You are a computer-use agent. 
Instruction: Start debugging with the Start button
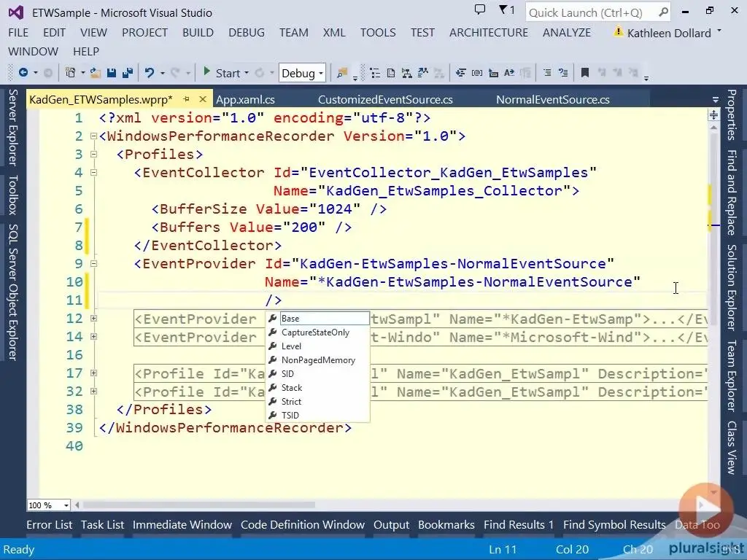(222, 73)
